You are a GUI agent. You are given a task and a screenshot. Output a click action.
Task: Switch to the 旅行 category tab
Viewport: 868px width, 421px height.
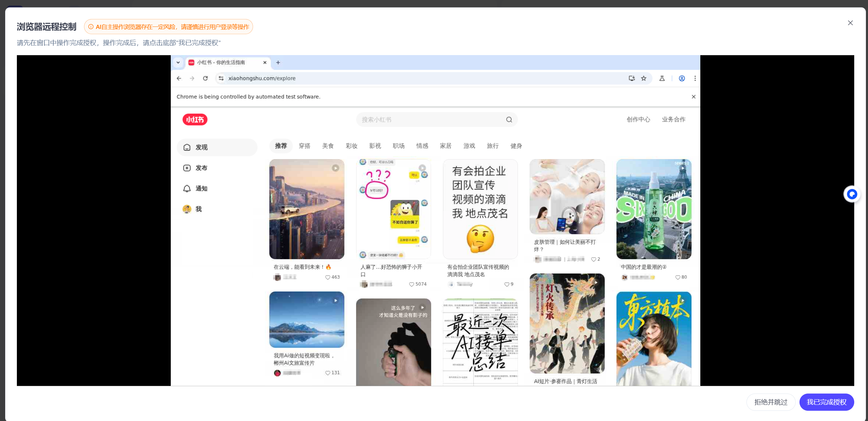(x=492, y=146)
